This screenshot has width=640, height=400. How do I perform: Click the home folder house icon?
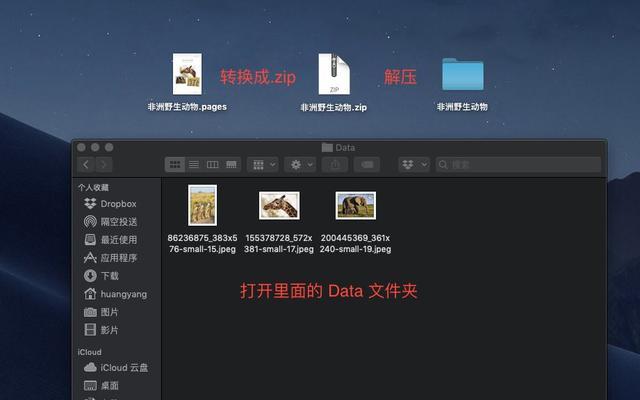coord(90,293)
